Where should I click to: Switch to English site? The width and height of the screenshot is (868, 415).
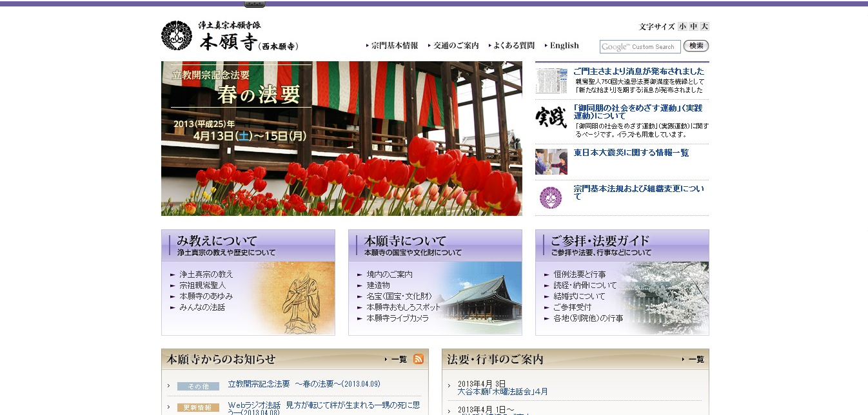pyautogui.click(x=564, y=46)
